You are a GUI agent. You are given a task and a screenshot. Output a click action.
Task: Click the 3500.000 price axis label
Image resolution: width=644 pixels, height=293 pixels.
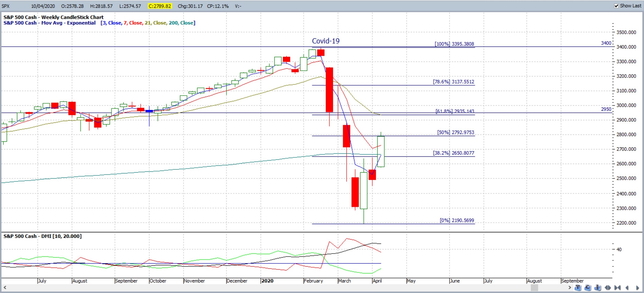pos(626,32)
